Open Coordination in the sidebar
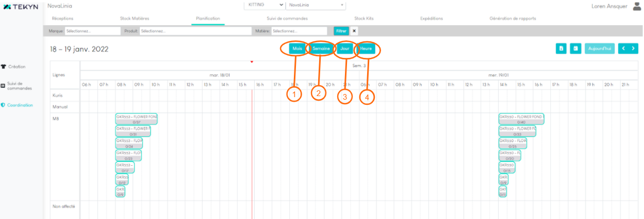 pyautogui.click(x=20, y=105)
